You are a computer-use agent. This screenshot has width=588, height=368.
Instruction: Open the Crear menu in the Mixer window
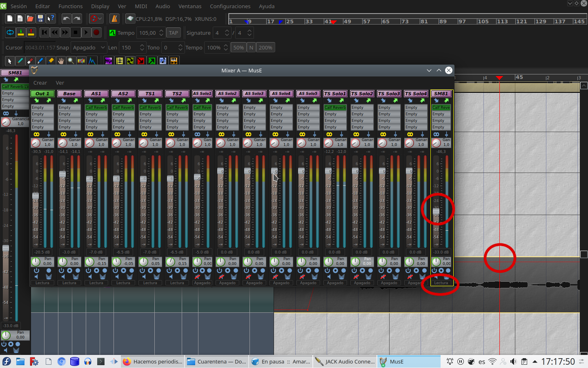click(40, 83)
